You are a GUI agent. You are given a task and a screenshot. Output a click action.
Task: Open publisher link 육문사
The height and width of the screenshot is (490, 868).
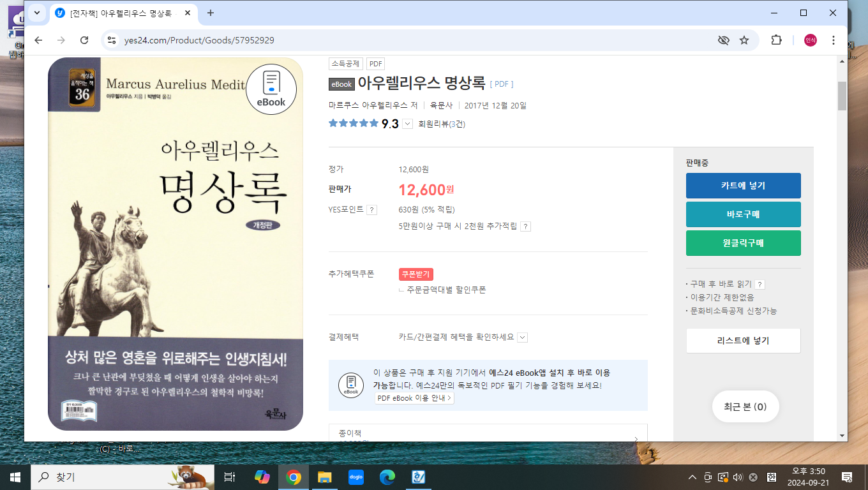441,105
